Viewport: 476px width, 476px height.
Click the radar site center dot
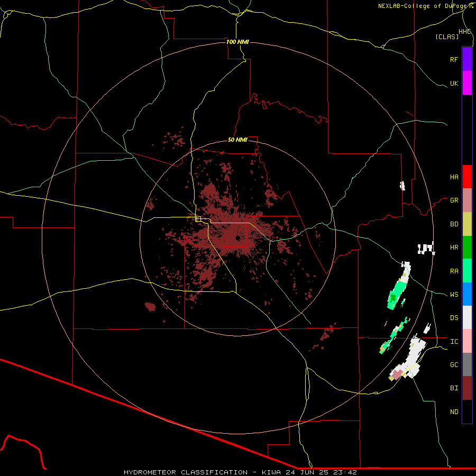(x=237, y=239)
